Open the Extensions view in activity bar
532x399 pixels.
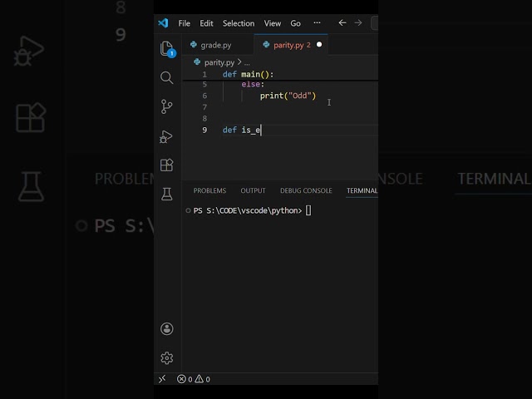tap(166, 165)
